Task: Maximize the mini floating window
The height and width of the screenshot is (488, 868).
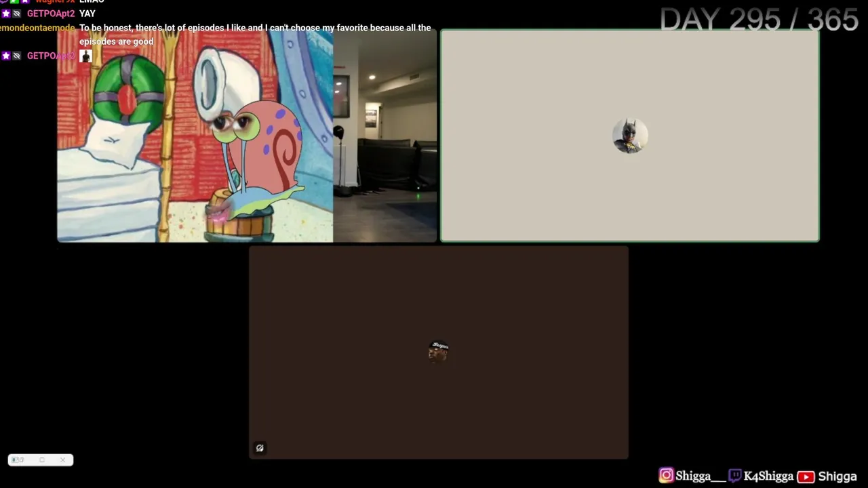Action: pyautogui.click(x=41, y=460)
